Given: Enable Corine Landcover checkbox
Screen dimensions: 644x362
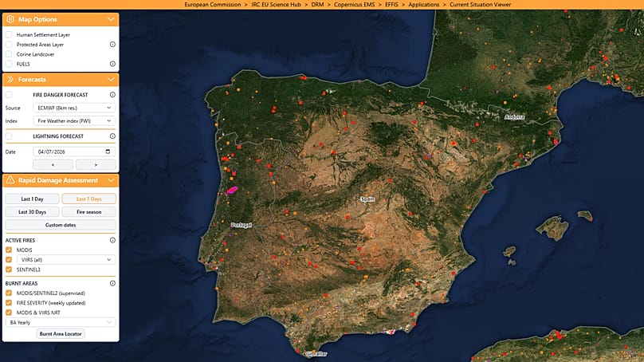Looking at the screenshot, I should [x=9, y=54].
